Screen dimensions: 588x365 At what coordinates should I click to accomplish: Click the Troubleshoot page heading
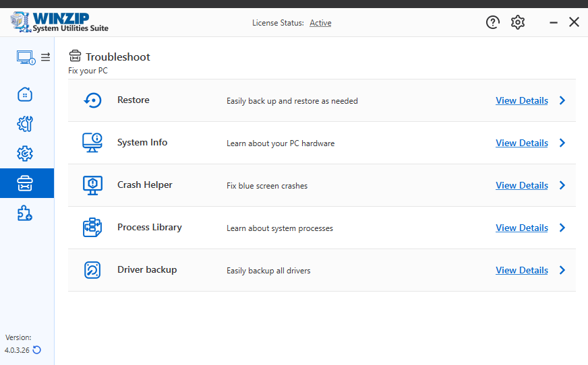click(118, 57)
